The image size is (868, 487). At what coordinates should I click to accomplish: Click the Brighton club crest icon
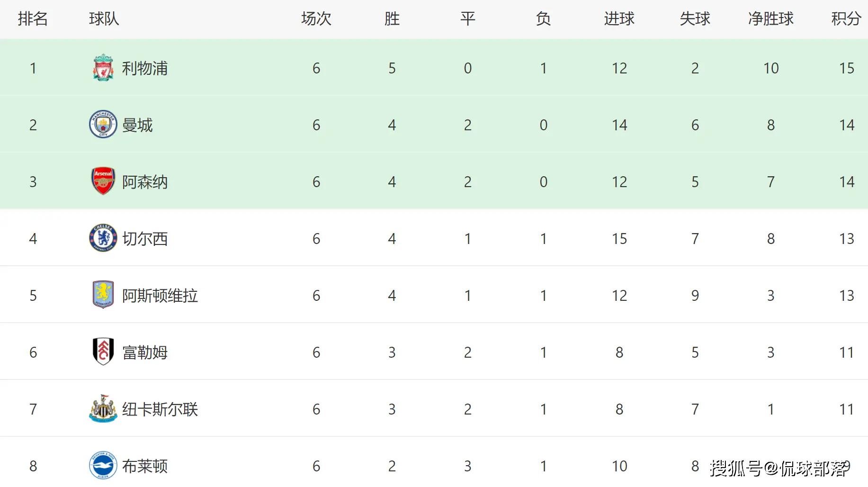[103, 465]
